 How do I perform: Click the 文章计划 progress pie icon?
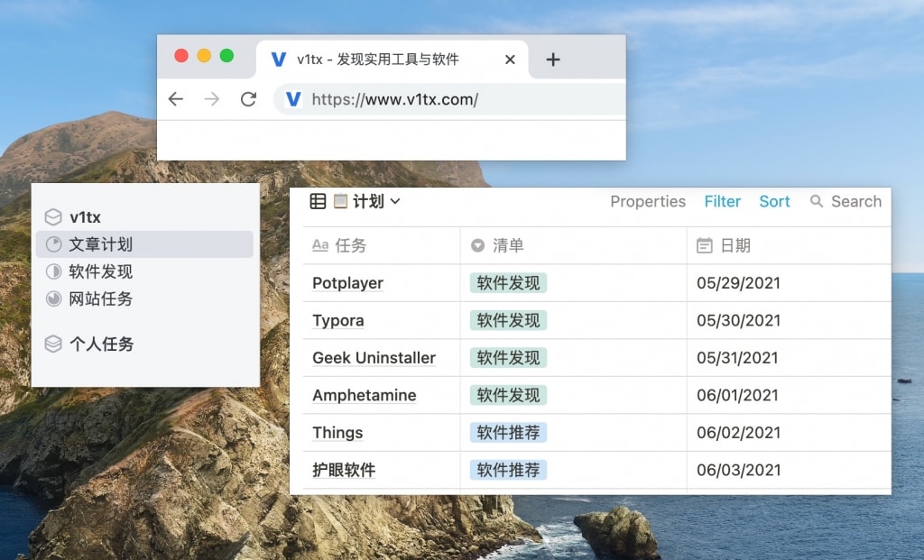pyautogui.click(x=53, y=244)
